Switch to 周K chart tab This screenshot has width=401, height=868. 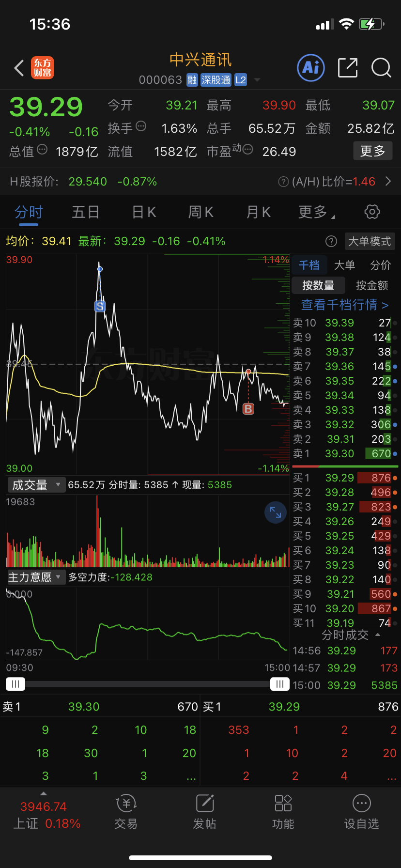point(200,212)
